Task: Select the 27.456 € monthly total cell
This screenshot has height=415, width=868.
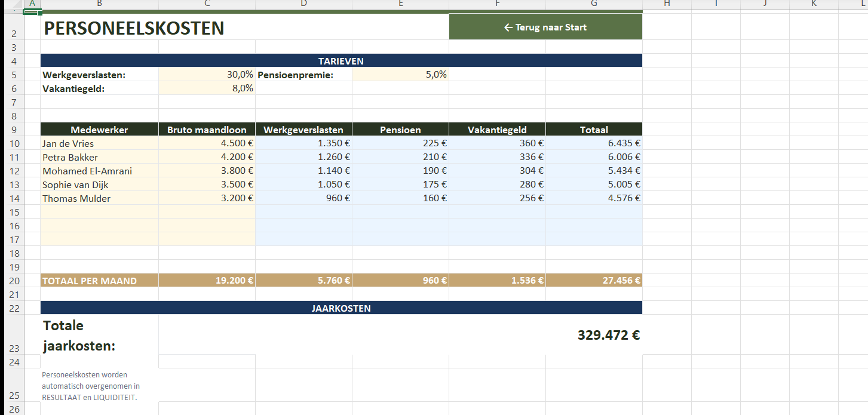Action: click(594, 281)
